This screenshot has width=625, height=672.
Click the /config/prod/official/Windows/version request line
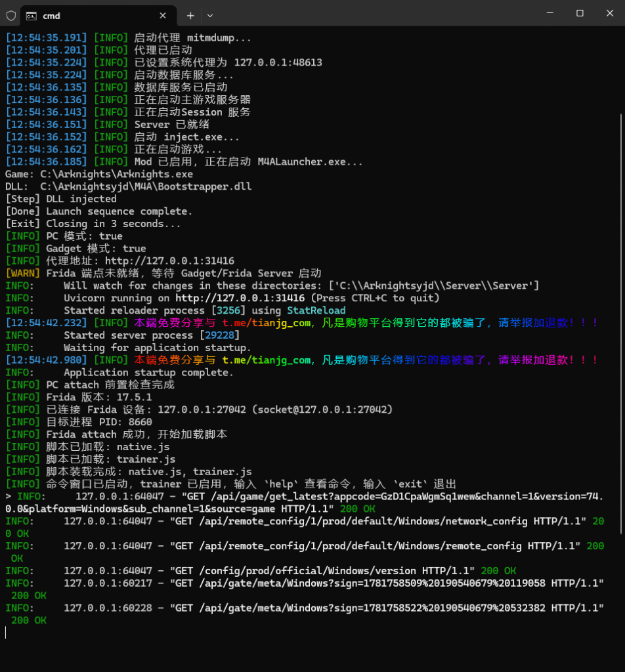point(261,571)
